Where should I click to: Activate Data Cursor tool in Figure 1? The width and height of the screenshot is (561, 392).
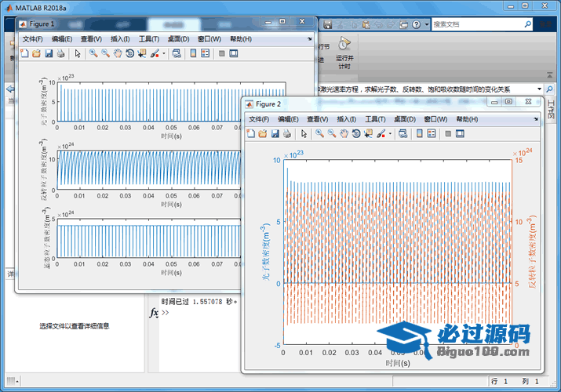pos(142,53)
